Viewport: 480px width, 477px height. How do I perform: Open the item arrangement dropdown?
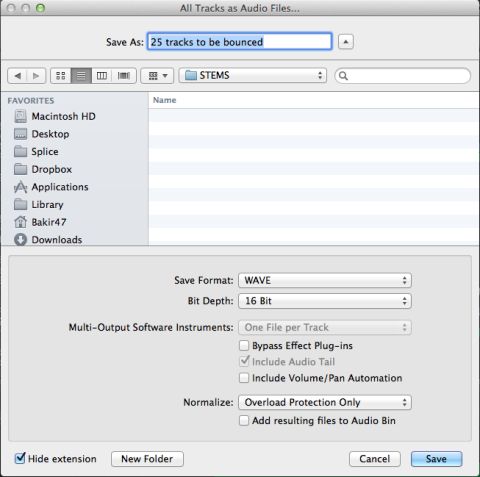(x=157, y=76)
